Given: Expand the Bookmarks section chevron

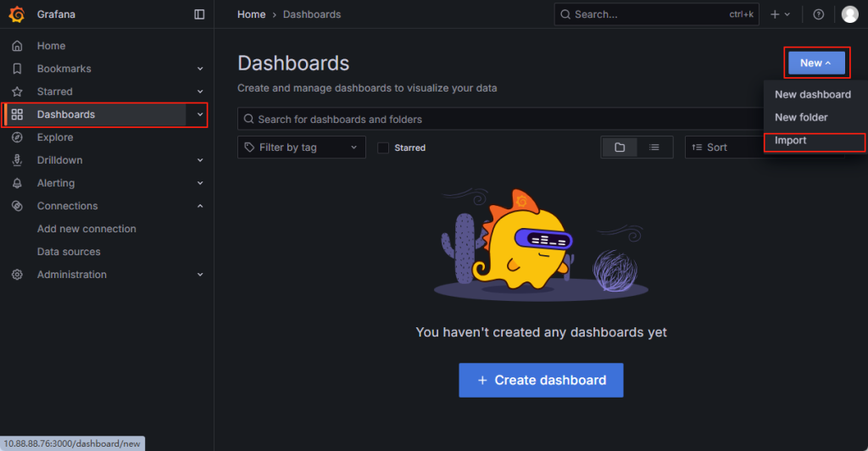Looking at the screenshot, I should 200,69.
